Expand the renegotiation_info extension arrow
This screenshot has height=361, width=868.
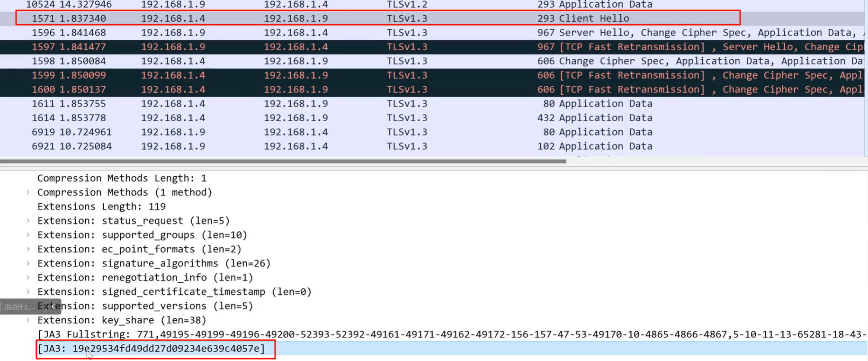pyautogui.click(x=28, y=278)
